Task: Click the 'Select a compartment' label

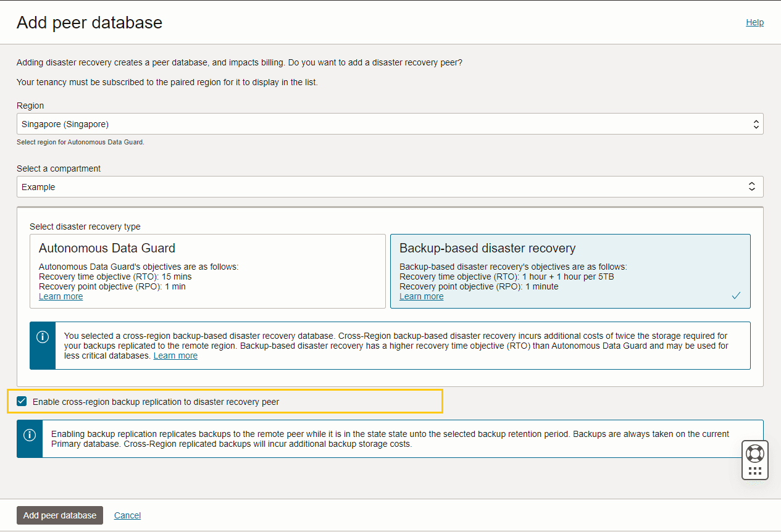Action: point(59,168)
